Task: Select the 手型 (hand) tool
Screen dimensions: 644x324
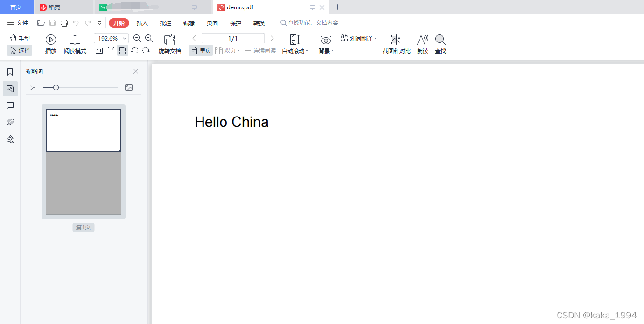Action: (20, 38)
